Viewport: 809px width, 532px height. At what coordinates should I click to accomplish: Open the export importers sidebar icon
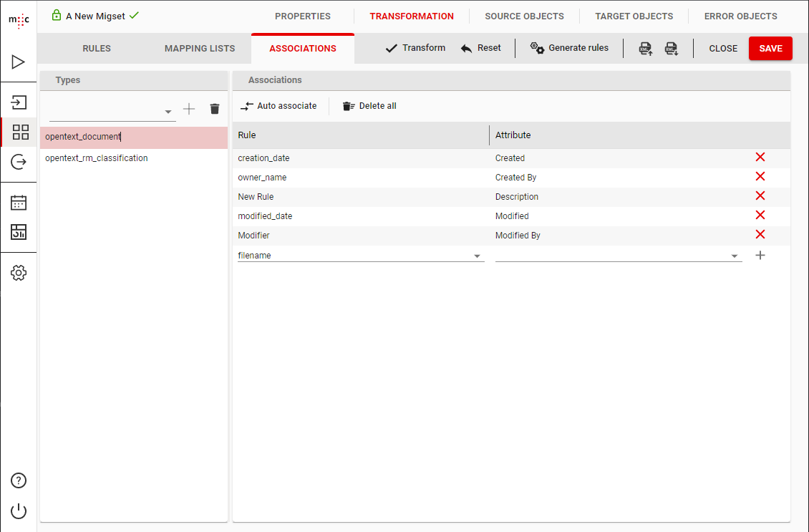pyautogui.click(x=19, y=162)
